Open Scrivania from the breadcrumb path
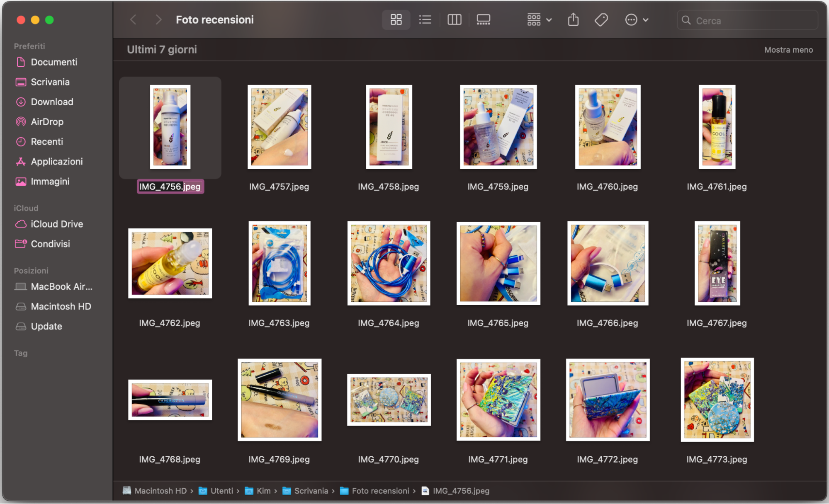The height and width of the screenshot is (504, 829). pyautogui.click(x=311, y=491)
